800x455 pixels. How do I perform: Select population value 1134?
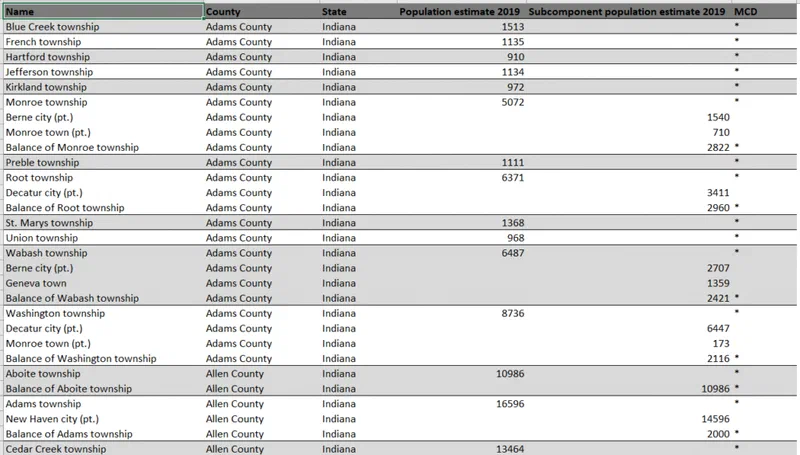pos(513,72)
